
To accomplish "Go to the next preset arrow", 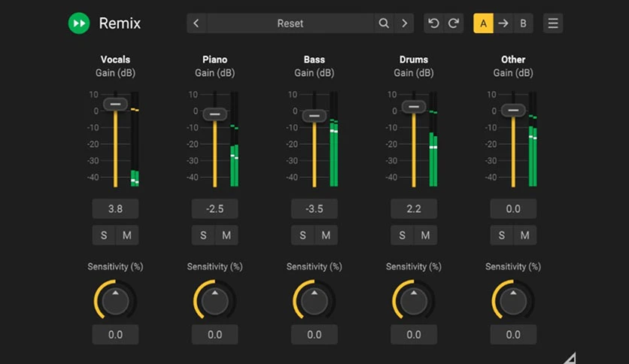I will point(404,23).
